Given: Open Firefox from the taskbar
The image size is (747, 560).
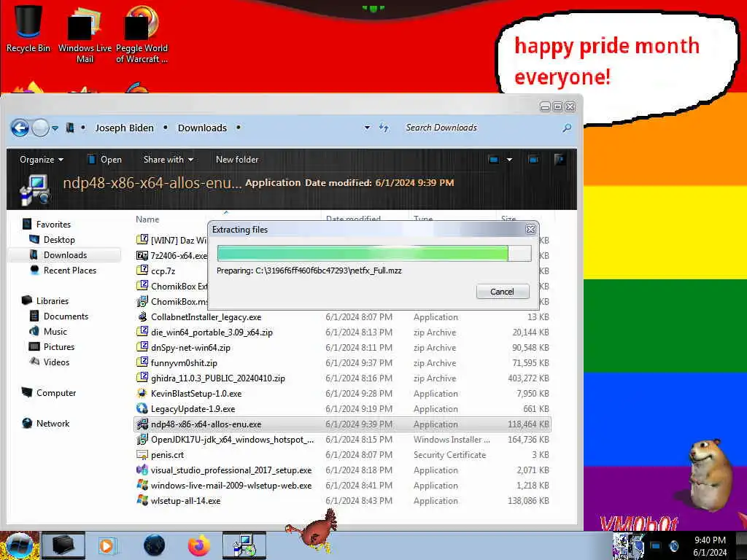Looking at the screenshot, I should click(x=198, y=545).
